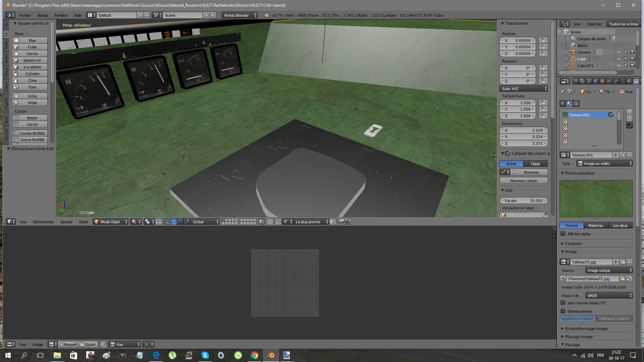This screenshot has height=362, width=644.
Task: Open Source Image unique dropdown
Action: 609,270
